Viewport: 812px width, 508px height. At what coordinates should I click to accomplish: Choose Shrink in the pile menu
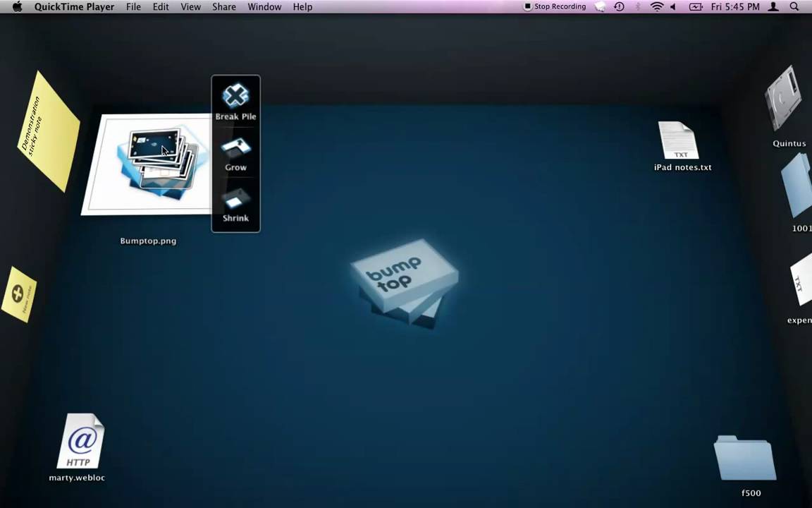click(x=235, y=205)
